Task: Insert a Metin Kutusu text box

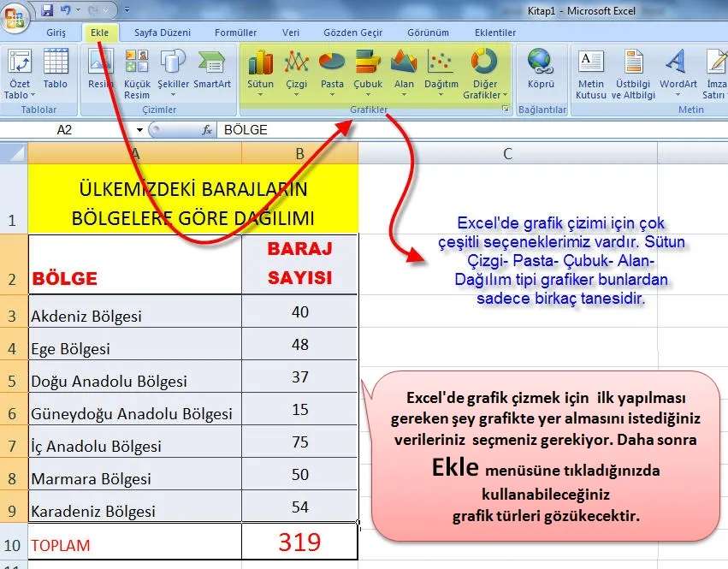Action: (591, 71)
